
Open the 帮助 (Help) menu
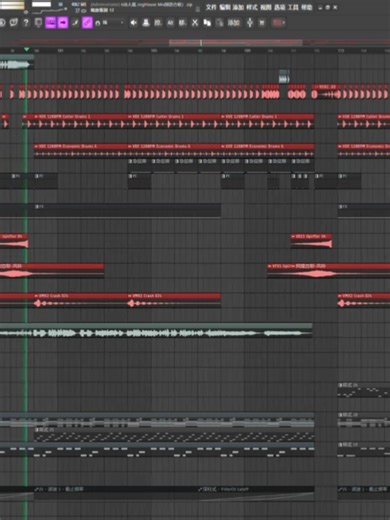307,7
